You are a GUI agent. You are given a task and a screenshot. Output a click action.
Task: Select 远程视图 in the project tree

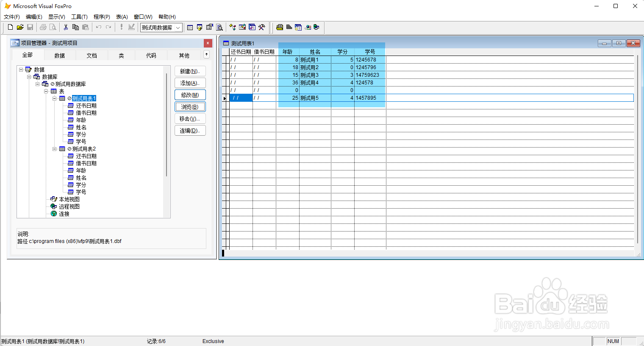(x=69, y=206)
